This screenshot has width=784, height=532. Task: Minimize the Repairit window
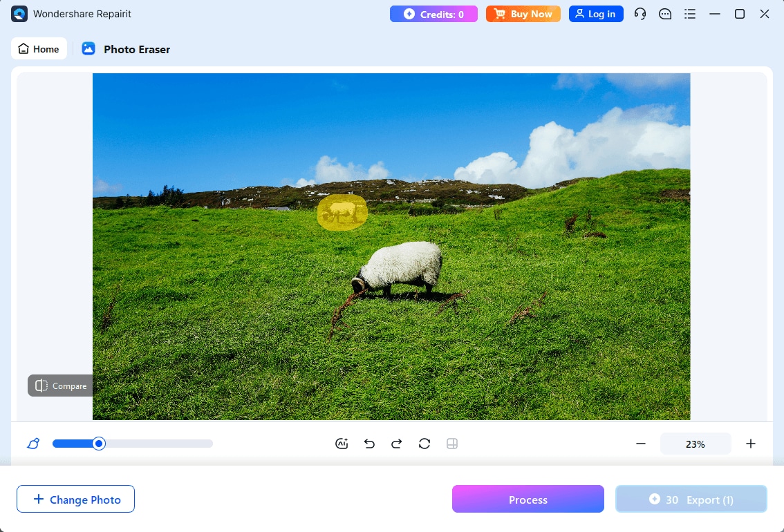[715, 14]
